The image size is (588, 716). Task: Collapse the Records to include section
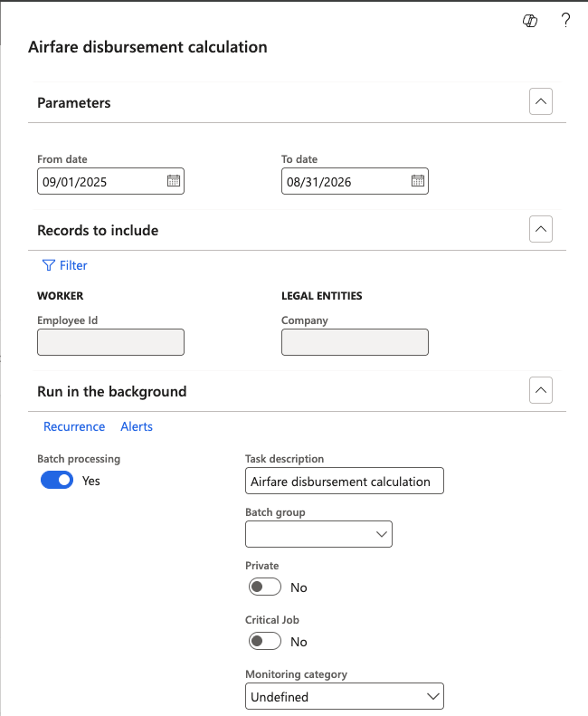[541, 229]
